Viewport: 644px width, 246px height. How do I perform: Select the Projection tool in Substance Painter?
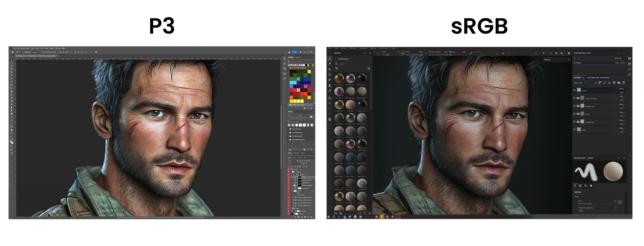tap(330, 69)
